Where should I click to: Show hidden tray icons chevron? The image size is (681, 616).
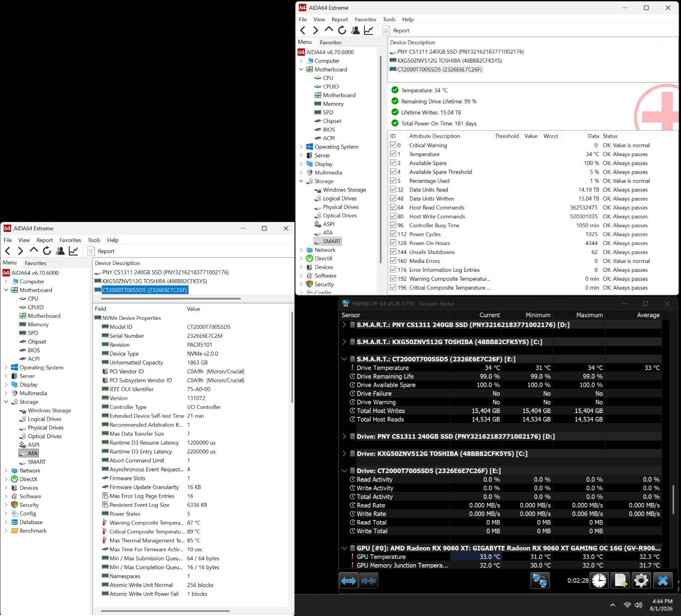point(612,605)
